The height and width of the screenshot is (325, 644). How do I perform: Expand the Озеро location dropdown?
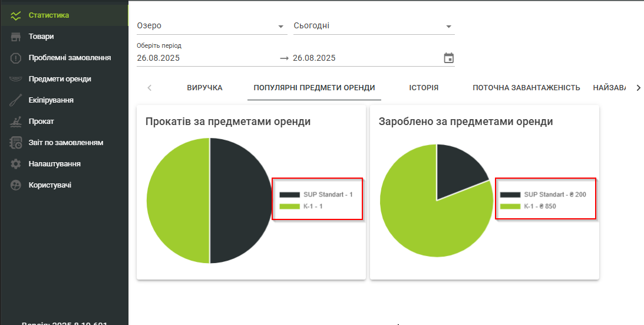pos(212,26)
